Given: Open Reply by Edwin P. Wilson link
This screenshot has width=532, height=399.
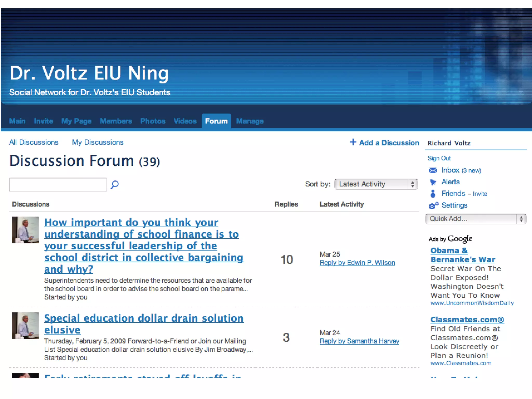Looking at the screenshot, I should (357, 263).
